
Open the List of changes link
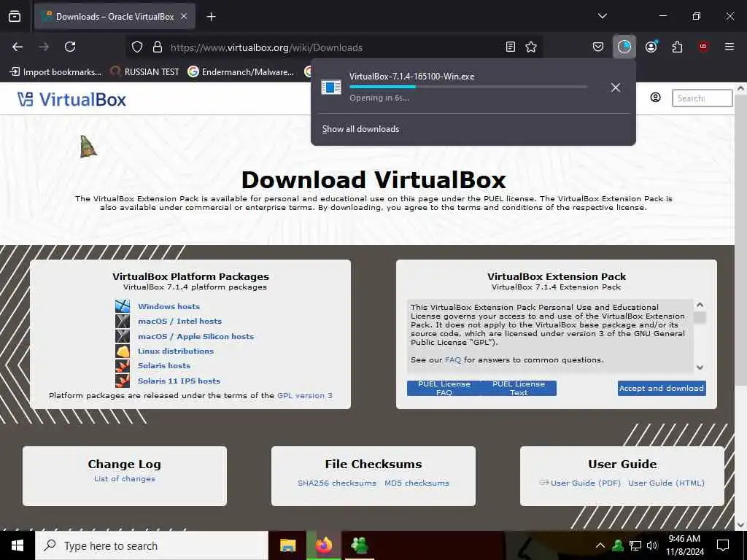(x=124, y=478)
